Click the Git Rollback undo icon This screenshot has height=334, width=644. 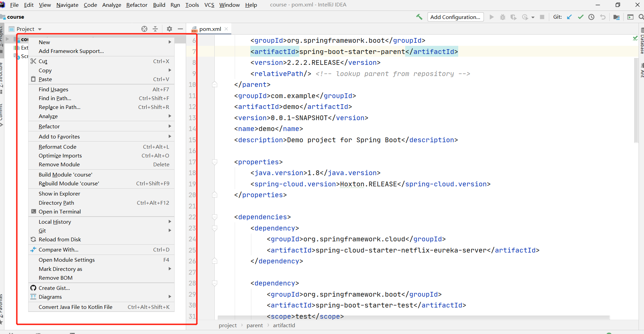[603, 17]
